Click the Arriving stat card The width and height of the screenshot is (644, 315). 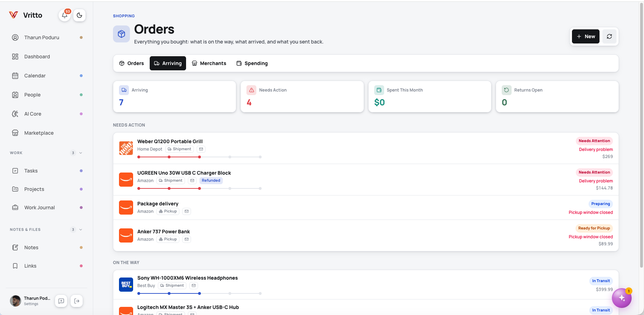point(174,97)
